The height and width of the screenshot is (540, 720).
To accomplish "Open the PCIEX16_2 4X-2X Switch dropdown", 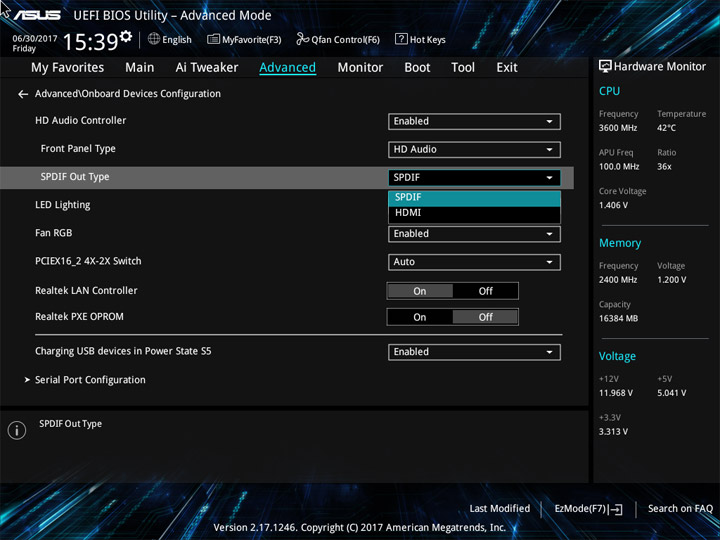I will point(474,262).
